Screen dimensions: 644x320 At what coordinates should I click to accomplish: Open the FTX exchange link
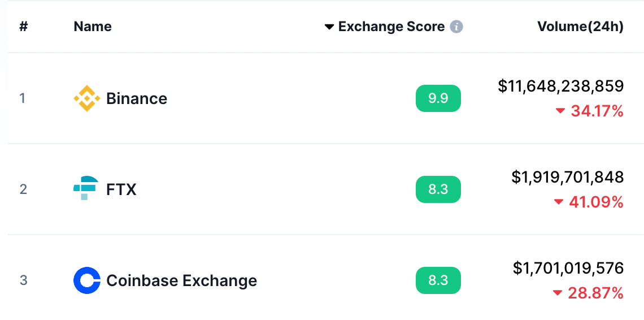(x=121, y=189)
